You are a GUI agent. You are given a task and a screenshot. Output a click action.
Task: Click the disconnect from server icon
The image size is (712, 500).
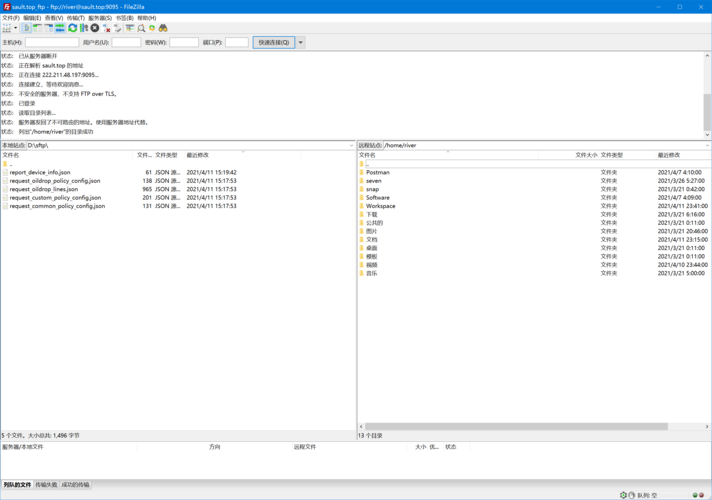coord(107,28)
